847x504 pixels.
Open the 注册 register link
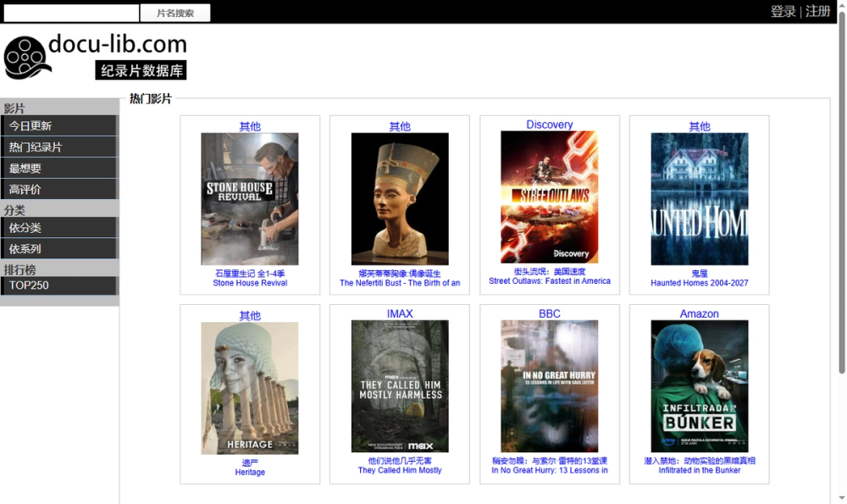click(x=817, y=11)
